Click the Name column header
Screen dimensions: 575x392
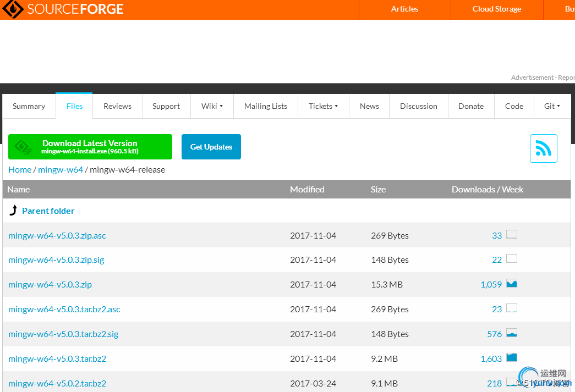pos(19,190)
